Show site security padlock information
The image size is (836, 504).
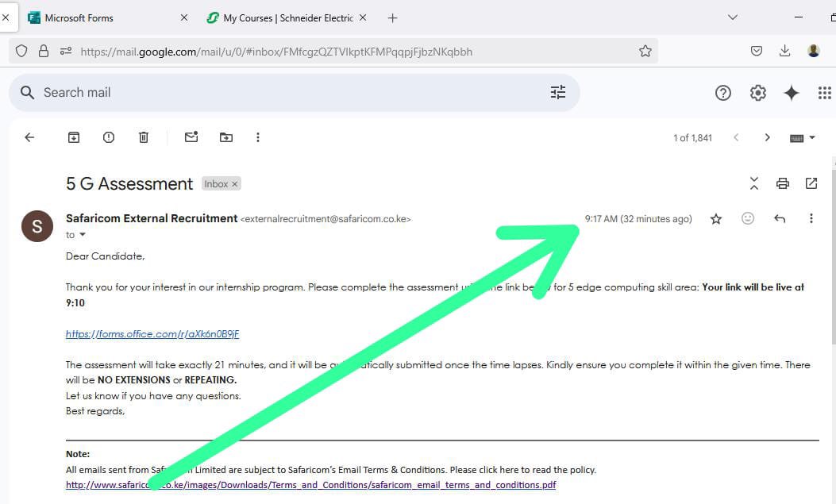tap(44, 51)
